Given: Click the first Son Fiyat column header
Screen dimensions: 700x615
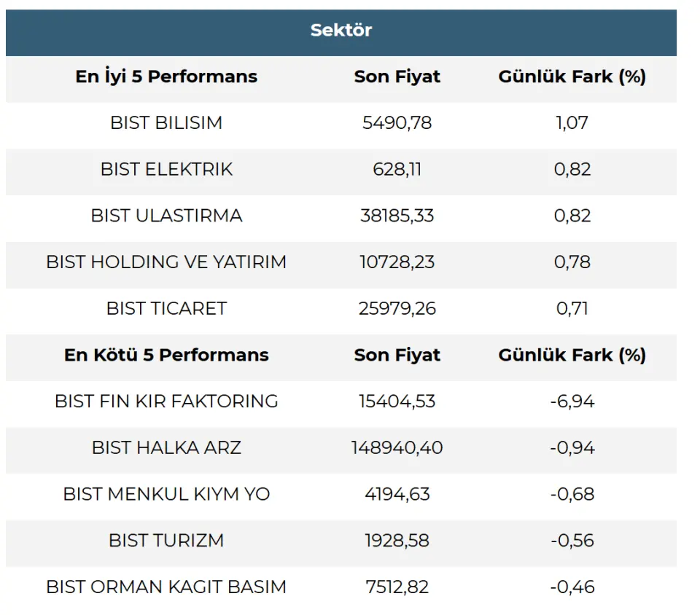Looking at the screenshot, I should (397, 77).
